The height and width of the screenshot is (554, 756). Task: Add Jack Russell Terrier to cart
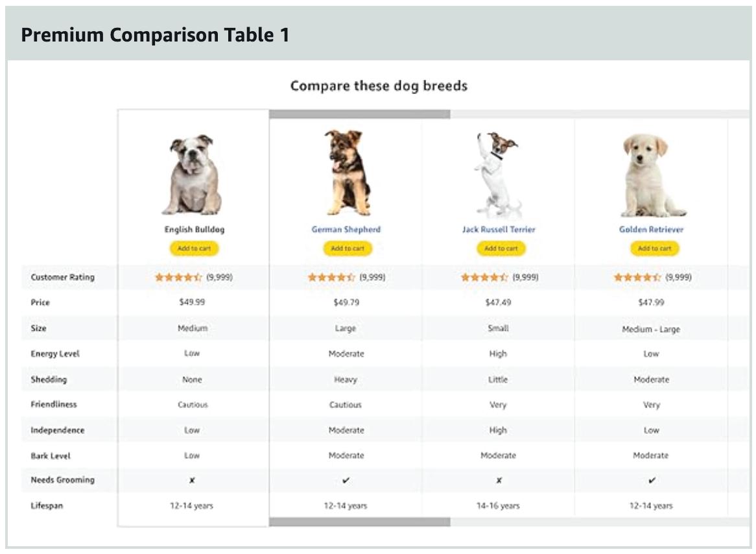501,248
